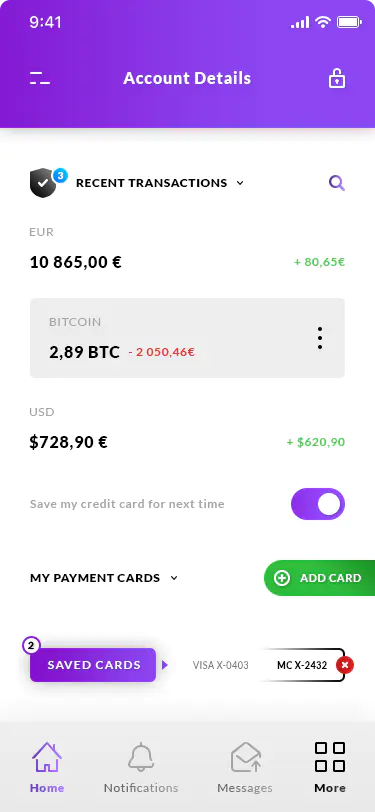The width and height of the screenshot is (375, 812).
Task: Open the hamburger menu icon
Action: coord(40,79)
